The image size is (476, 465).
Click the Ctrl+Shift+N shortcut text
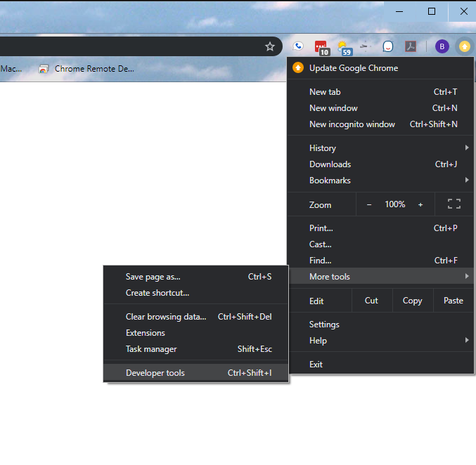tap(434, 124)
